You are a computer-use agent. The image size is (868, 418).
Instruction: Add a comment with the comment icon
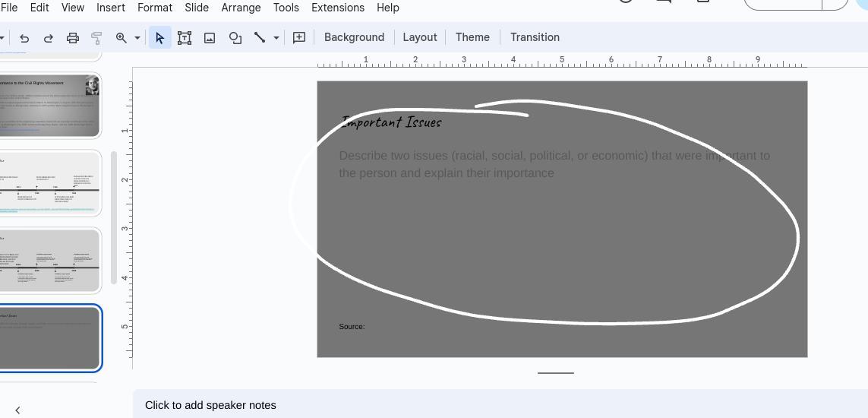tap(299, 37)
